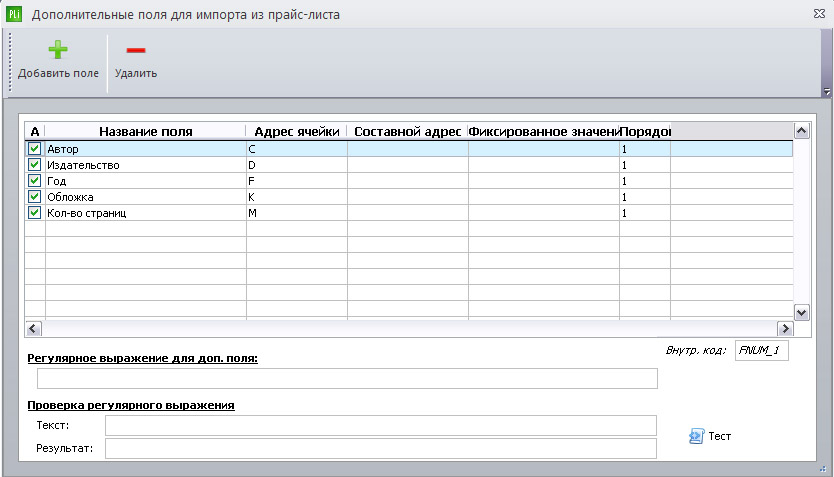Uncheck the Издательство row checkbox

[x=35, y=165]
